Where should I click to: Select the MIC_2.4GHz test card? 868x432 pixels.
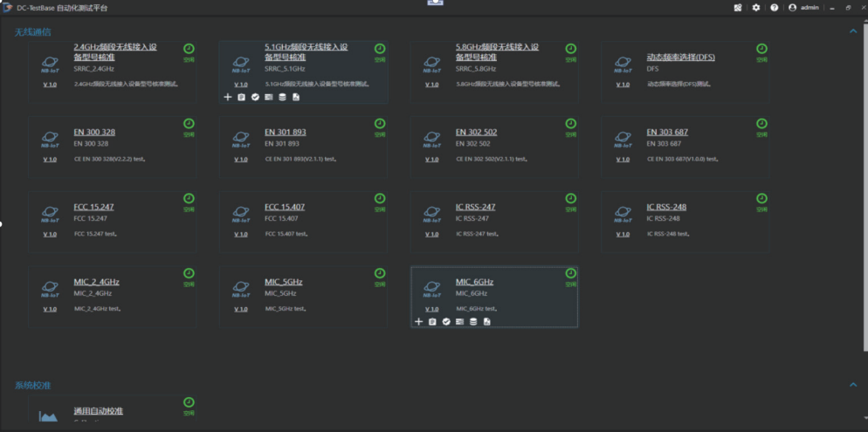113,296
